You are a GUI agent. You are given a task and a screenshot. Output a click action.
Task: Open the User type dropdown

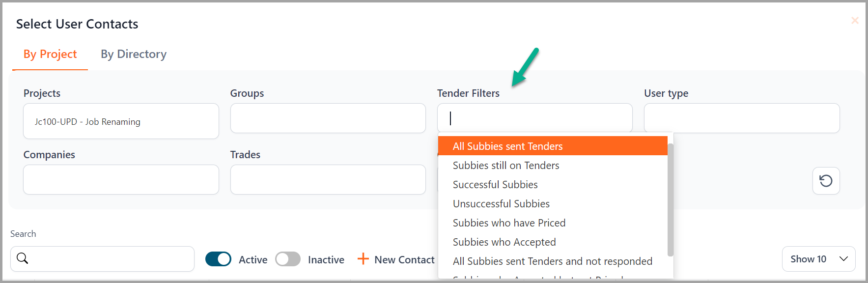tap(741, 118)
